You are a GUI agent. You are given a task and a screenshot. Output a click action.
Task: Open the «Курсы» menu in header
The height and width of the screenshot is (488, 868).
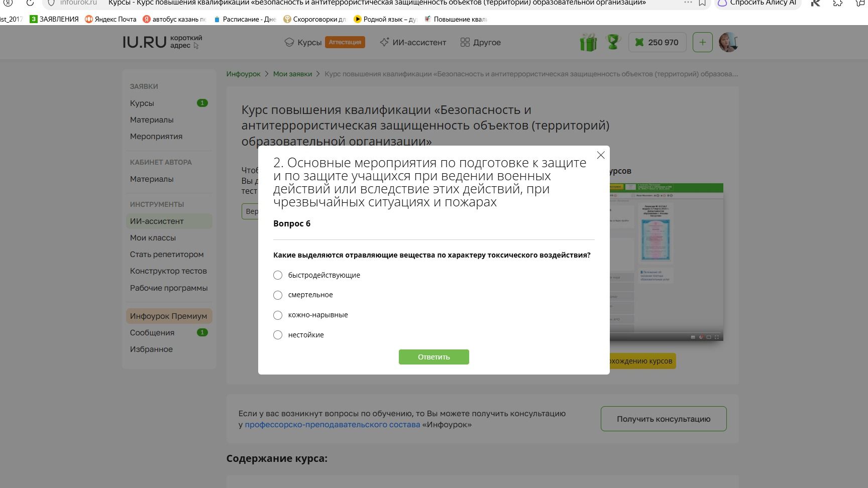pos(303,42)
